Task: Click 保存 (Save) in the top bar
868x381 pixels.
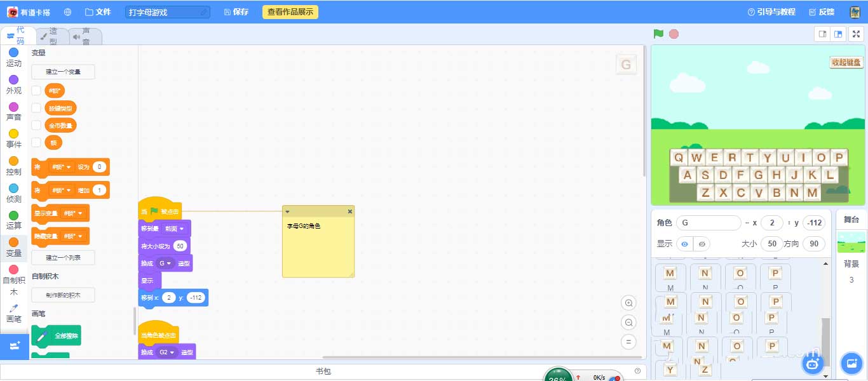Action: [236, 12]
